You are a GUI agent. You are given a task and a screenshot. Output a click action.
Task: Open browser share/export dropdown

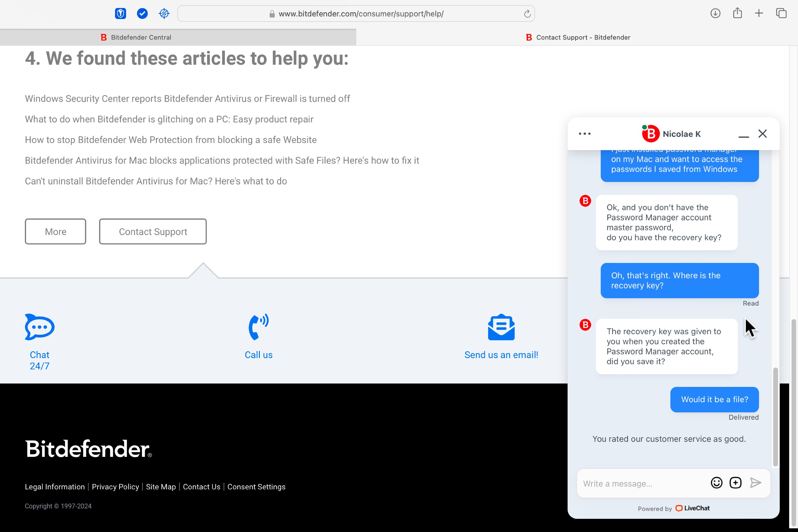point(737,13)
